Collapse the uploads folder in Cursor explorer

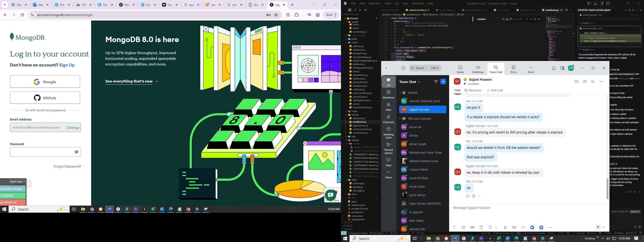point(346,140)
